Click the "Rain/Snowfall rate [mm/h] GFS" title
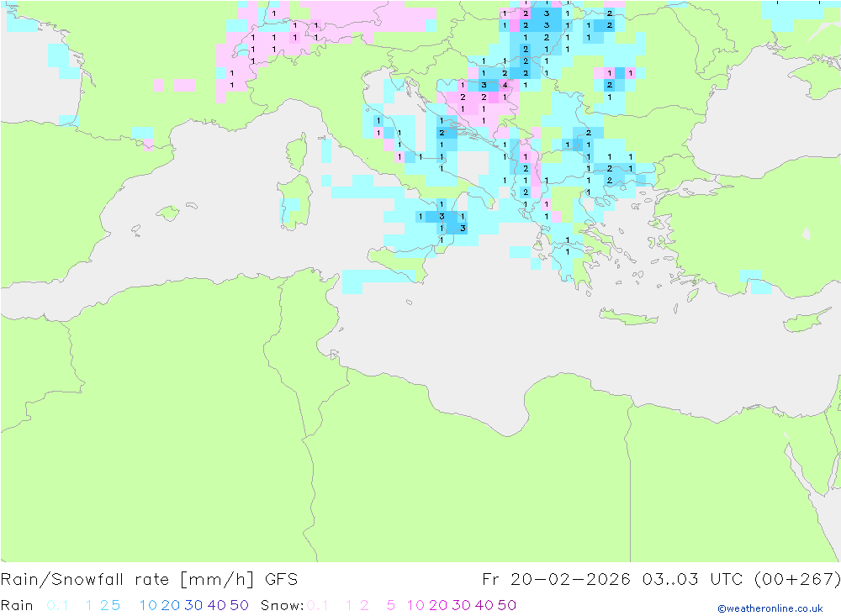 click(x=149, y=580)
